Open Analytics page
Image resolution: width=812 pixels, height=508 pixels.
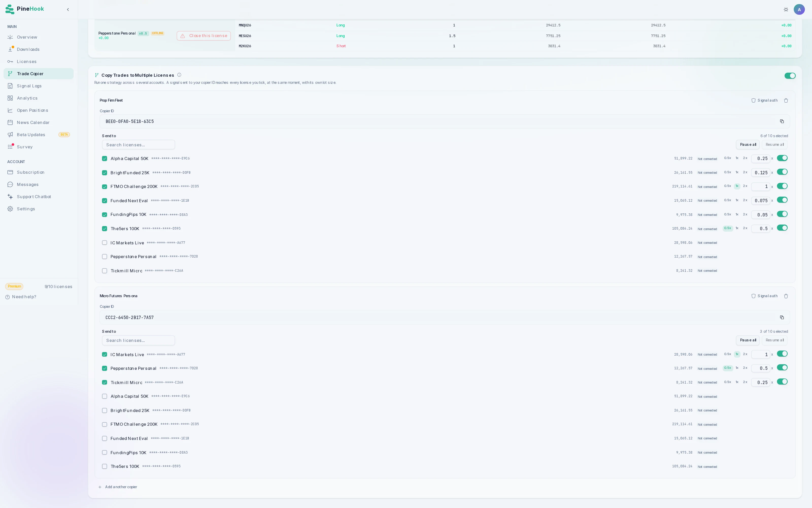click(39, 98)
